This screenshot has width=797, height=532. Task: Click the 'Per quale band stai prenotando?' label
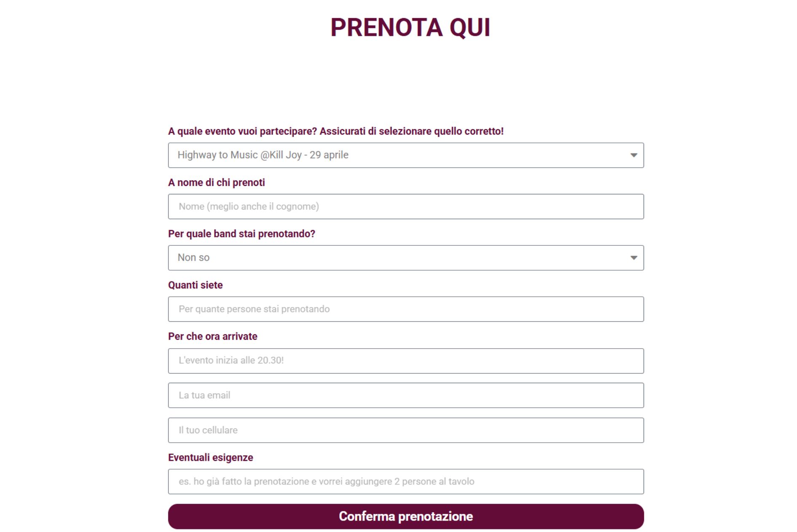(242, 234)
